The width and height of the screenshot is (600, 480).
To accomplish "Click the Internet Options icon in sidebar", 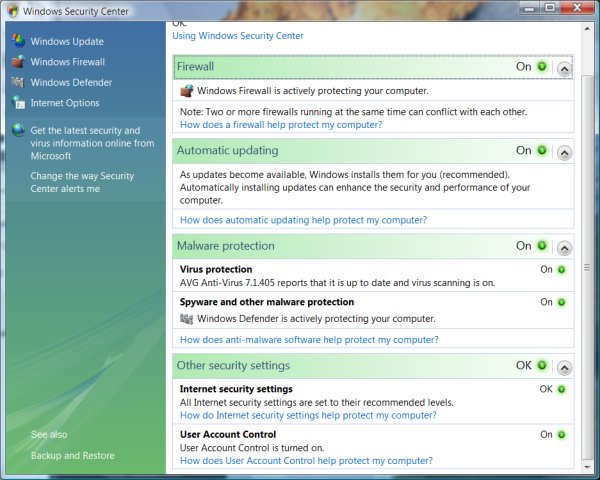I will (x=18, y=102).
